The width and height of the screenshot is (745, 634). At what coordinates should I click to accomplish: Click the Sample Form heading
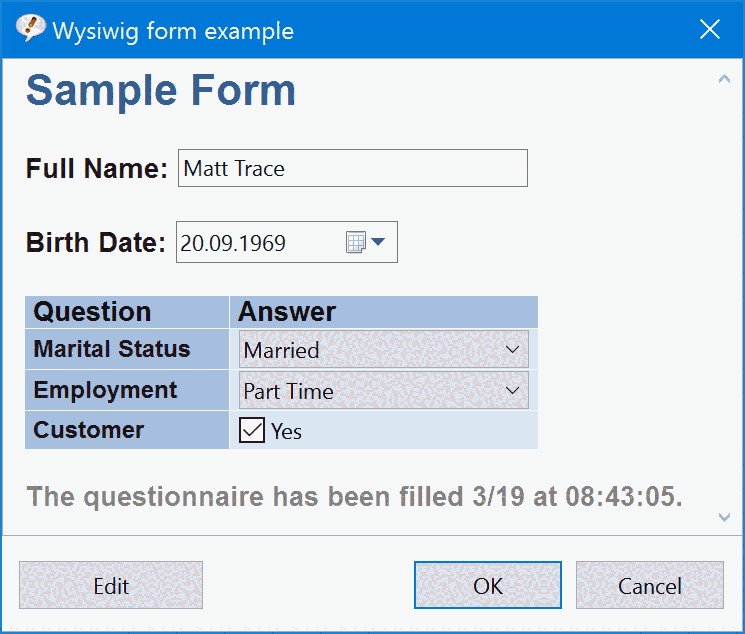[161, 91]
